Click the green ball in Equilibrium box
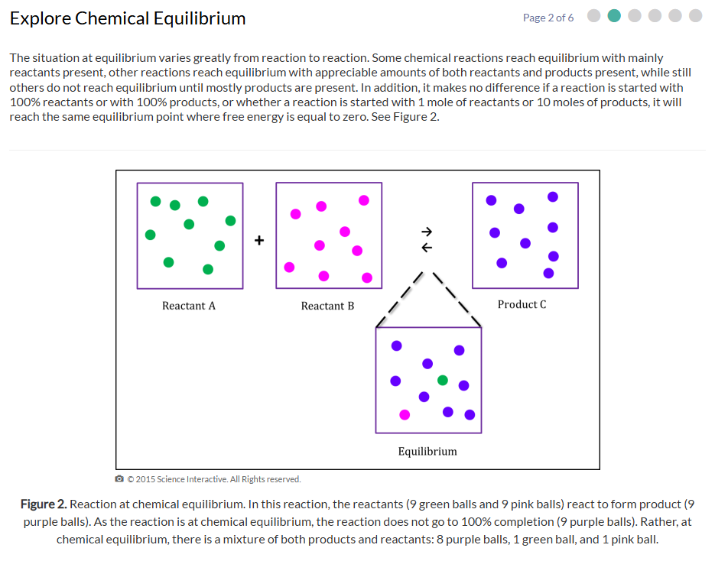The height and width of the screenshot is (574, 728). (x=443, y=381)
